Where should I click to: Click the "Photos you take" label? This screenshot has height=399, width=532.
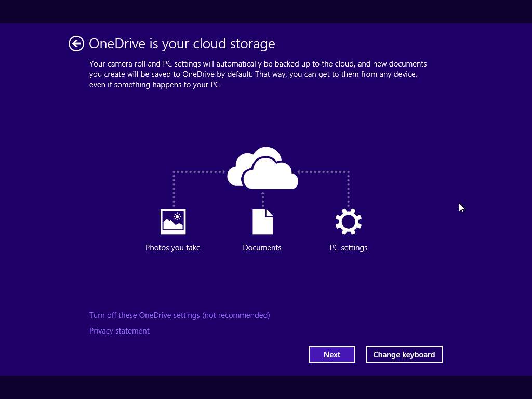coord(173,248)
